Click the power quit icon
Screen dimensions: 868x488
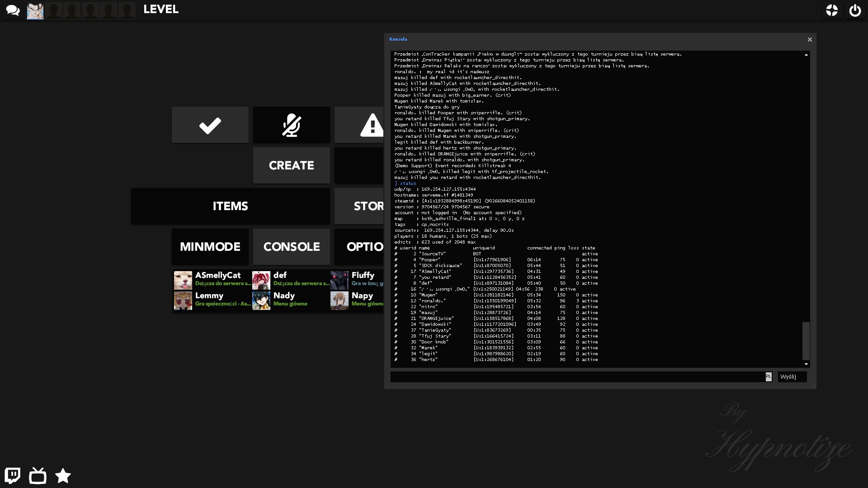(855, 10)
